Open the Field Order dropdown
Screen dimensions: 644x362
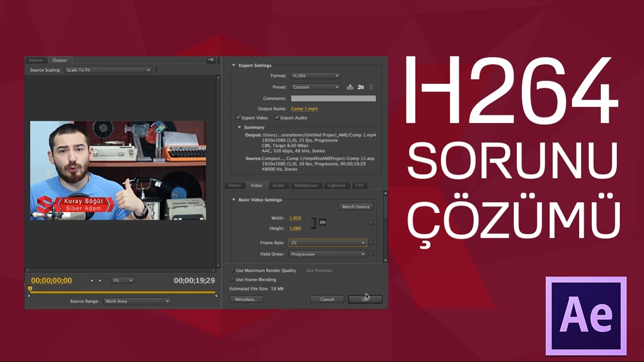(x=327, y=254)
